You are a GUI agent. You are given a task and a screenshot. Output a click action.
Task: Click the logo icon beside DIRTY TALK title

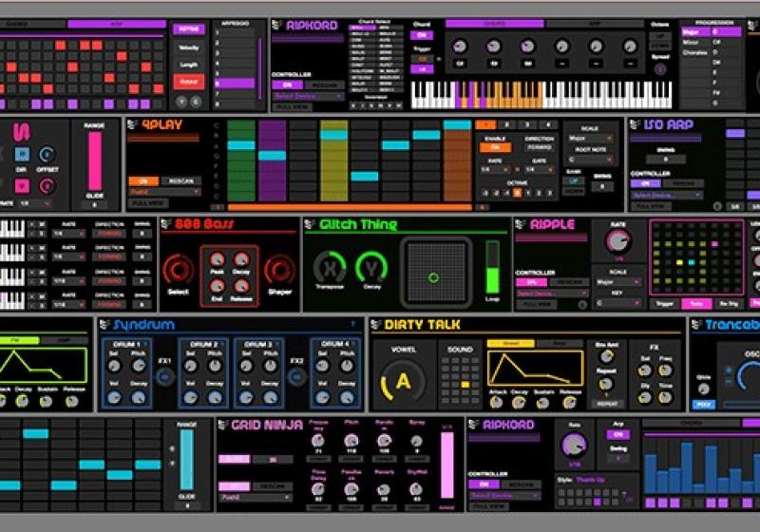pos(375,324)
